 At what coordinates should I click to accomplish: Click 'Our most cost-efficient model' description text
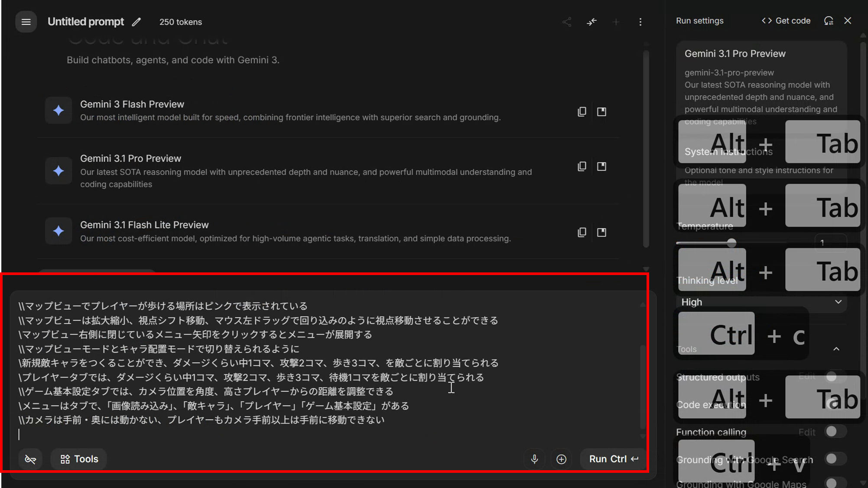point(296,238)
